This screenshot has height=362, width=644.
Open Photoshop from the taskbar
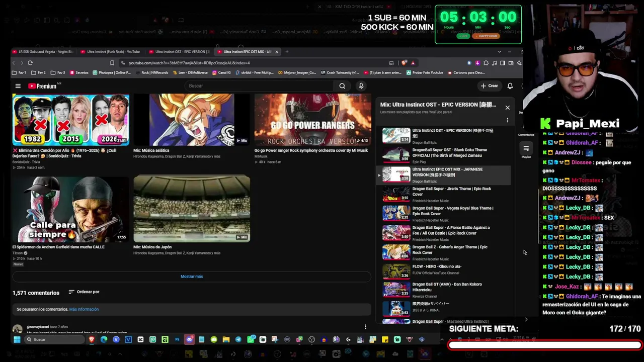(x=177, y=339)
